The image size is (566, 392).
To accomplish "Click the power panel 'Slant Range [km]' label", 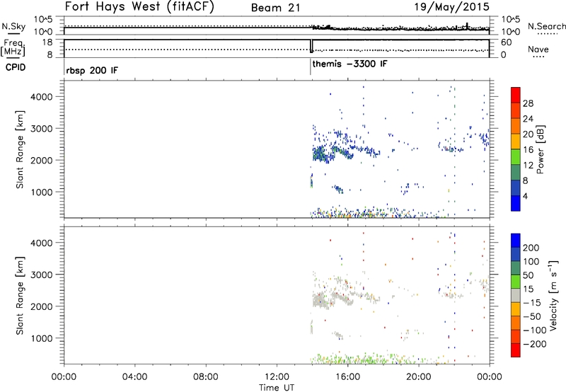I will coord(20,149).
